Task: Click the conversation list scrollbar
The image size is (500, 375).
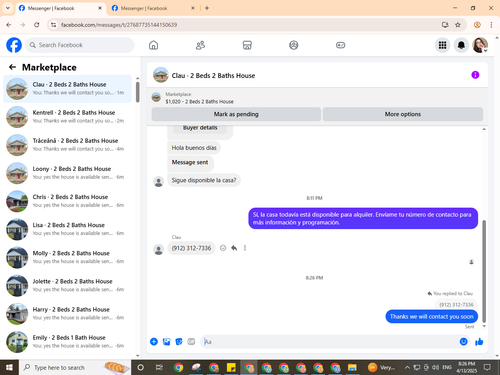Action: 137,92
